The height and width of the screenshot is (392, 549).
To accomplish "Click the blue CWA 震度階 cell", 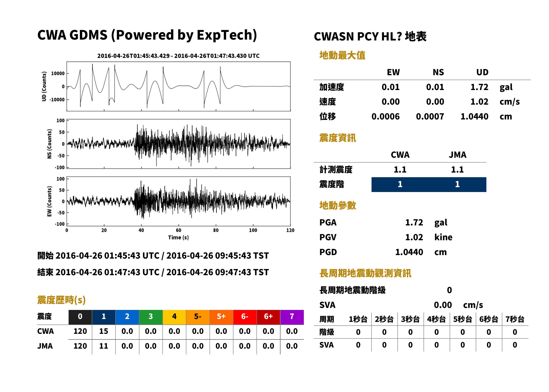I will pos(400,185).
